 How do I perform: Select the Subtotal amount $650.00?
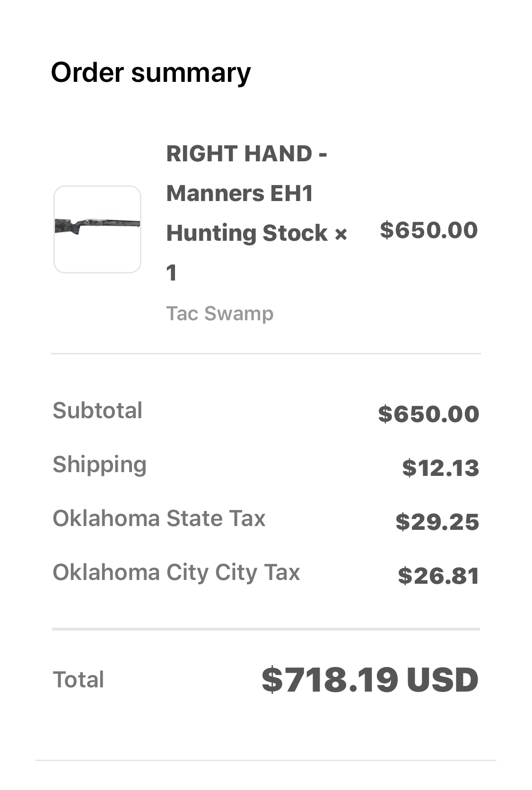428,414
